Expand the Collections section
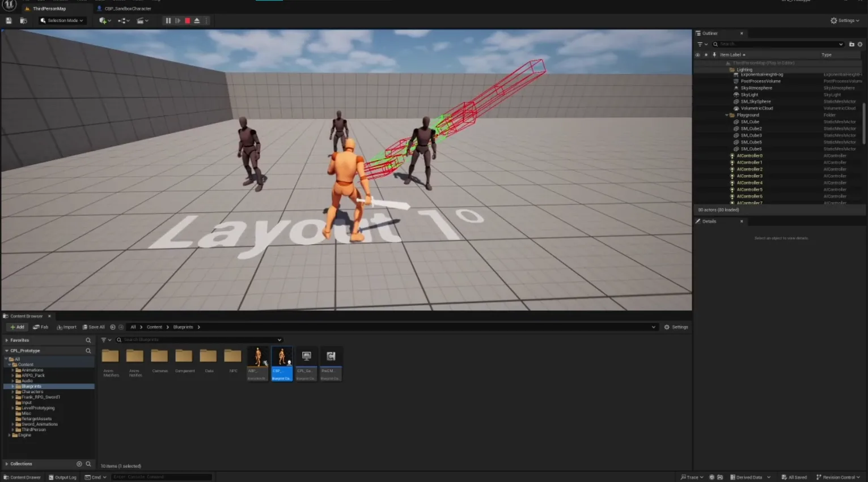Image resolution: width=868 pixels, height=482 pixels. (7, 464)
